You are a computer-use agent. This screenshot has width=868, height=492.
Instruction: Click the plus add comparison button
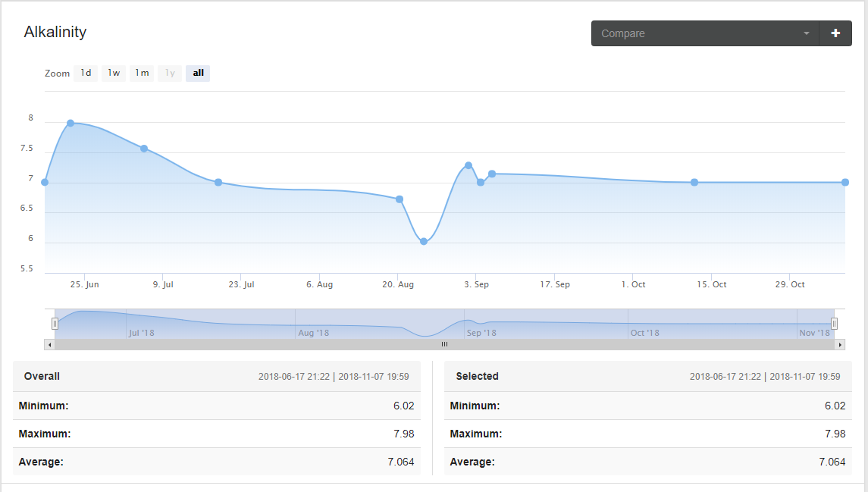(835, 33)
